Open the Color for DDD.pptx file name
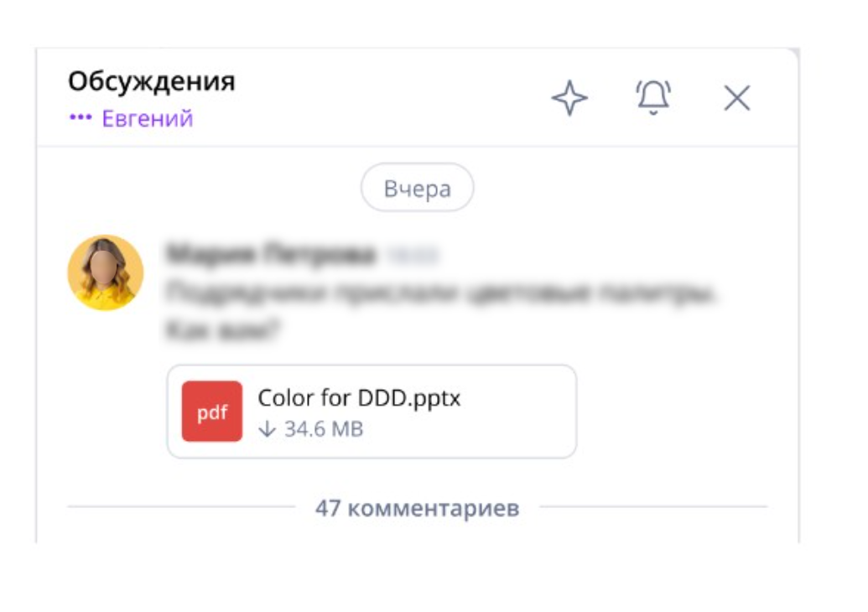Viewport: 868px width, 612px height. pyautogui.click(x=359, y=397)
